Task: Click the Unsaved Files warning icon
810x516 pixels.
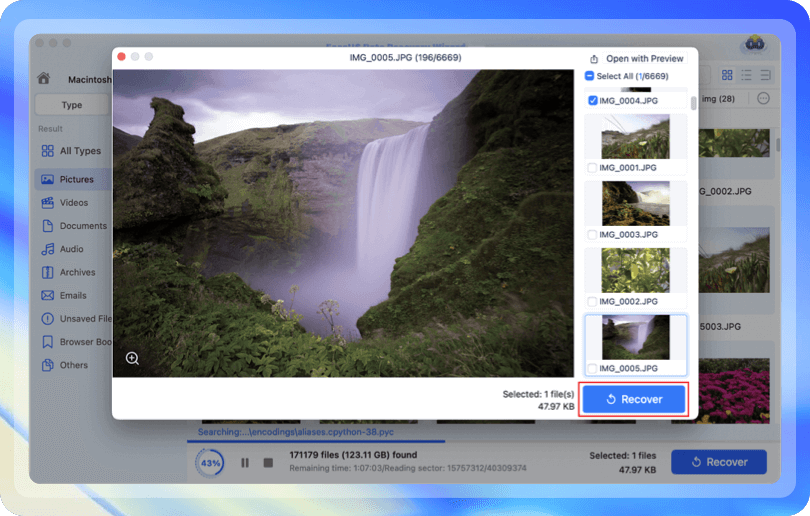Action: [48, 319]
